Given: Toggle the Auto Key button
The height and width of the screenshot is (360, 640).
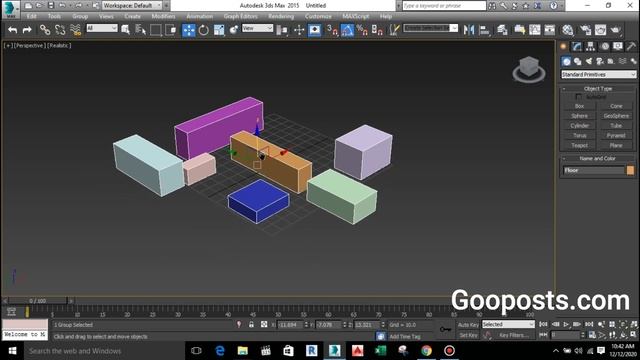Looking at the screenshot, I should pyautogui.click(x=468, y=324).
